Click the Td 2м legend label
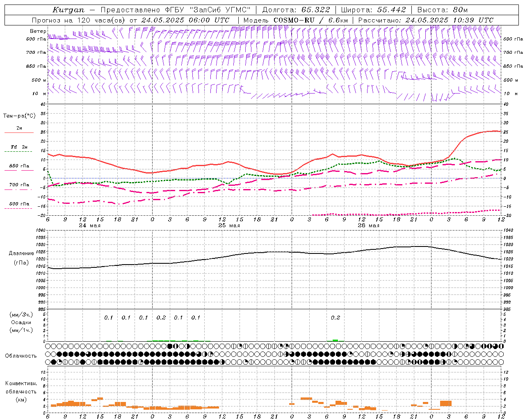Screen dimensions: 525x420 coord(19,147)
